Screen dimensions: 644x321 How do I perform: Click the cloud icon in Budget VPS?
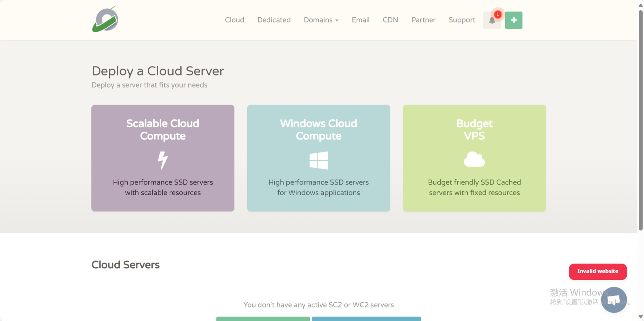point(474,159)
